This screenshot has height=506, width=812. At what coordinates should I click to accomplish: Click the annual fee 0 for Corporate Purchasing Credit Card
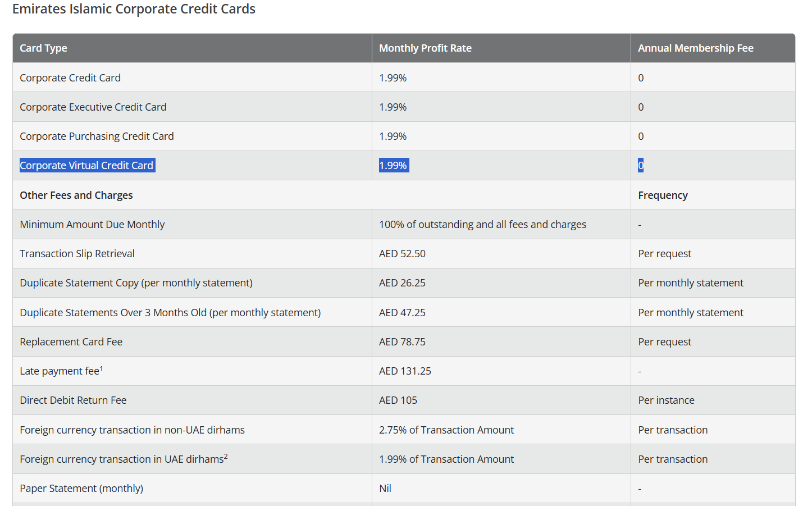pos(641,136)
